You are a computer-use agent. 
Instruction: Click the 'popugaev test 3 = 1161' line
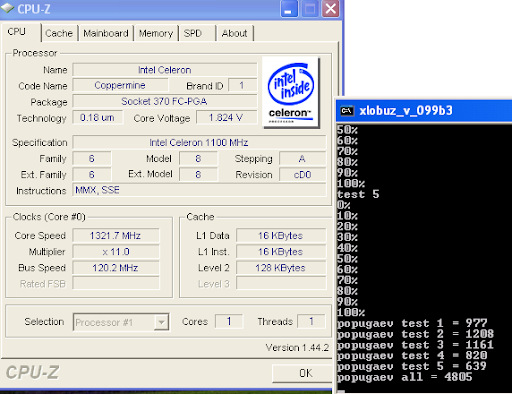pos(415,345)
